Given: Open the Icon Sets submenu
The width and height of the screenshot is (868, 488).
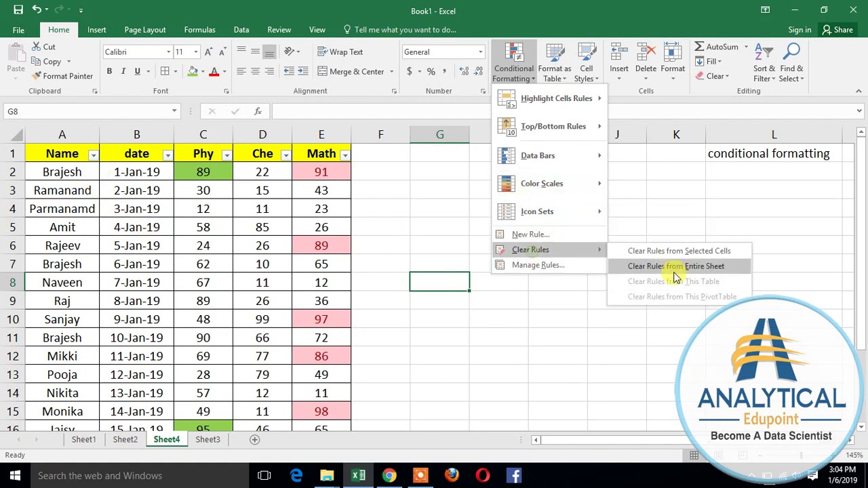Looking at the screenshot, I should (549, 211).
